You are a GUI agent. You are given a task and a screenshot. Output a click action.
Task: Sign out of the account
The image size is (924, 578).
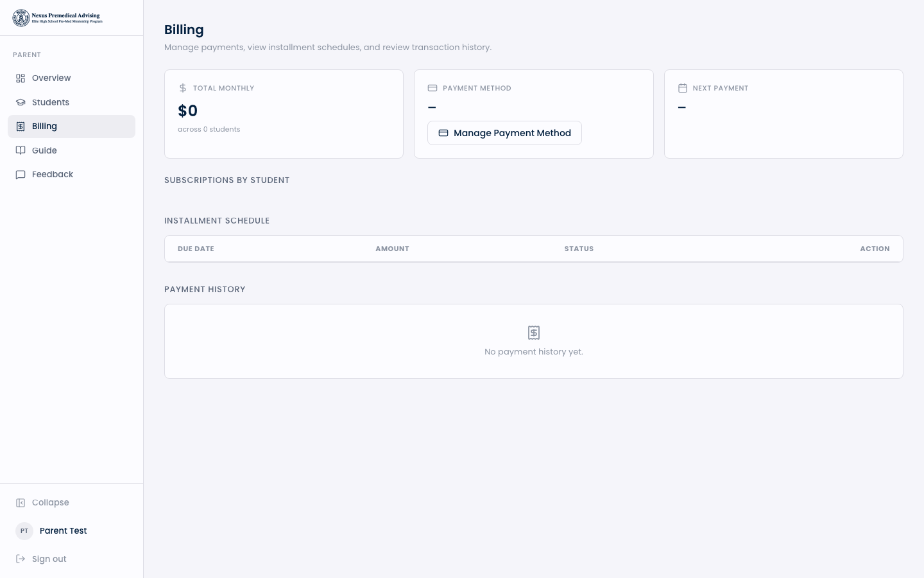tap(49, 559)
